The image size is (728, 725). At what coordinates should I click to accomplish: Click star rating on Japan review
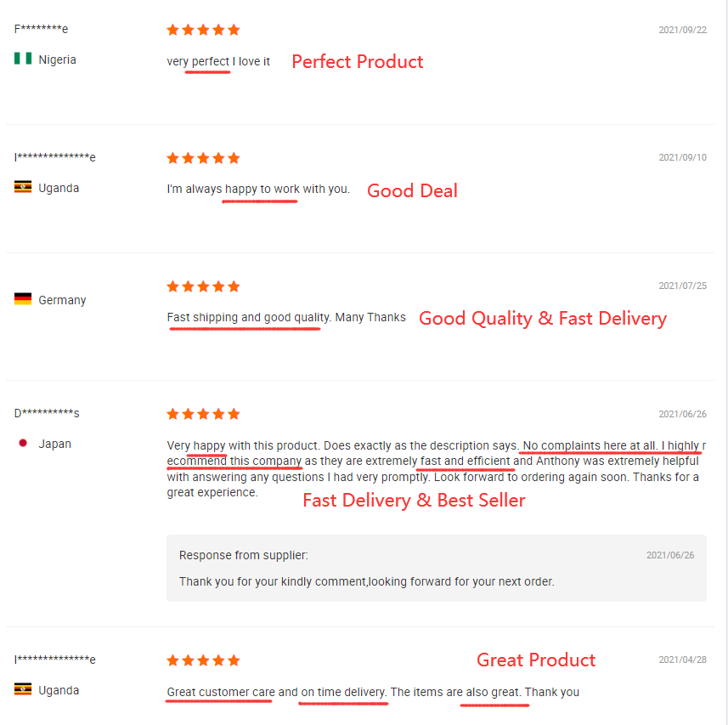pos(203,414)
